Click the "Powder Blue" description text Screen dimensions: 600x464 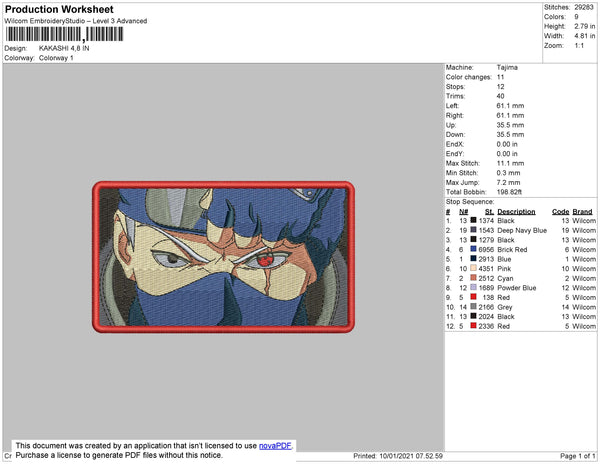(x=517, y=288)
